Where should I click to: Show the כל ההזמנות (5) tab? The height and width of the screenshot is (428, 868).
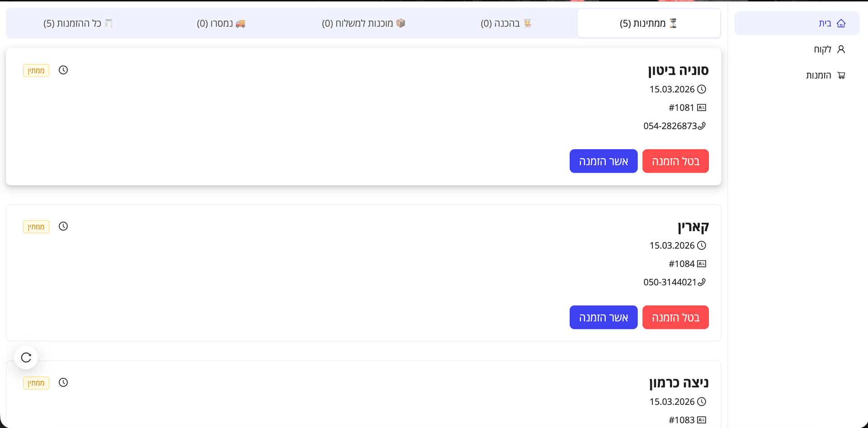[78, 24]
